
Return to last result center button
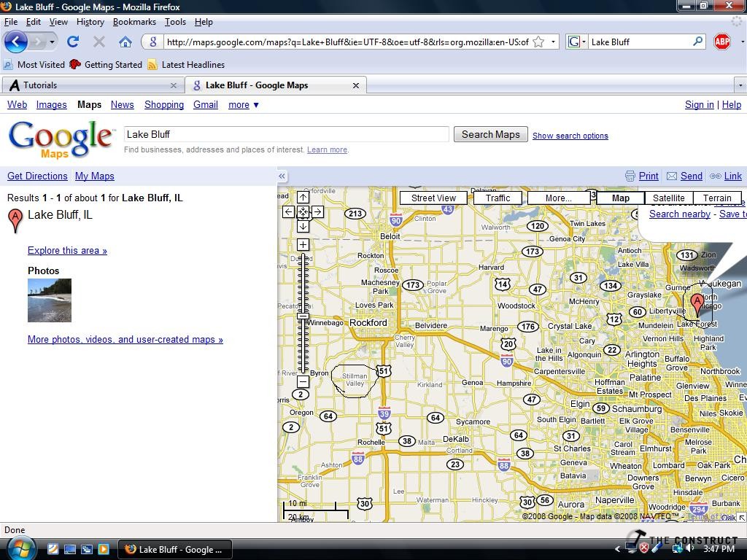pos(303,212)
